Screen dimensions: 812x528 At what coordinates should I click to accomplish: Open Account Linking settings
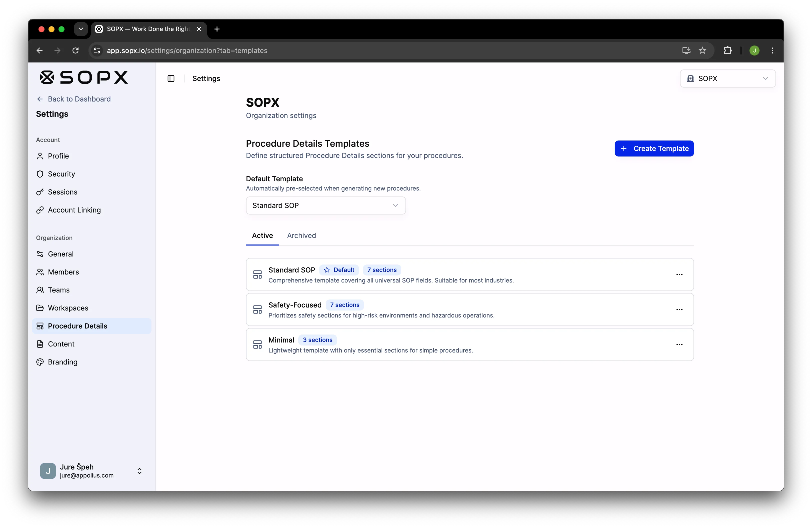(91, 210)
